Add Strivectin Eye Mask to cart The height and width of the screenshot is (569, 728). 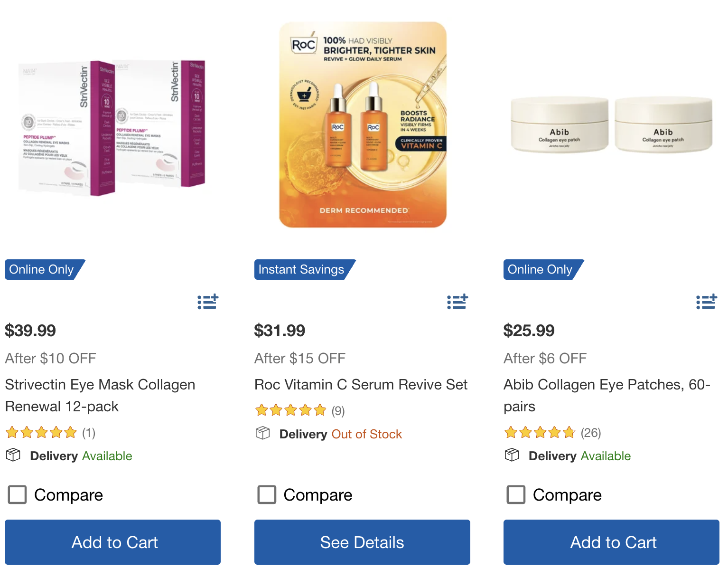tap(112, 542)
